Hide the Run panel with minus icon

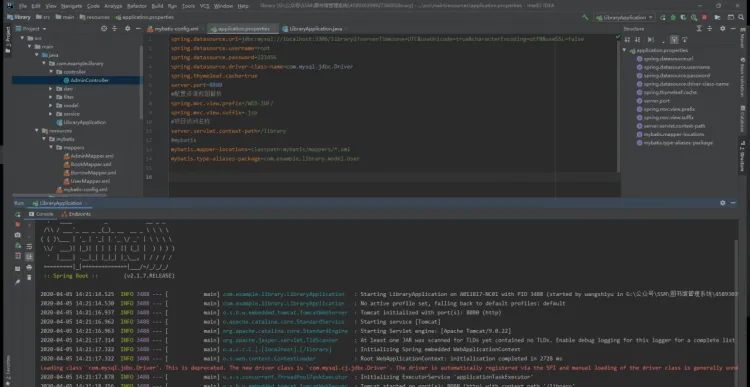tap(733, 203)
